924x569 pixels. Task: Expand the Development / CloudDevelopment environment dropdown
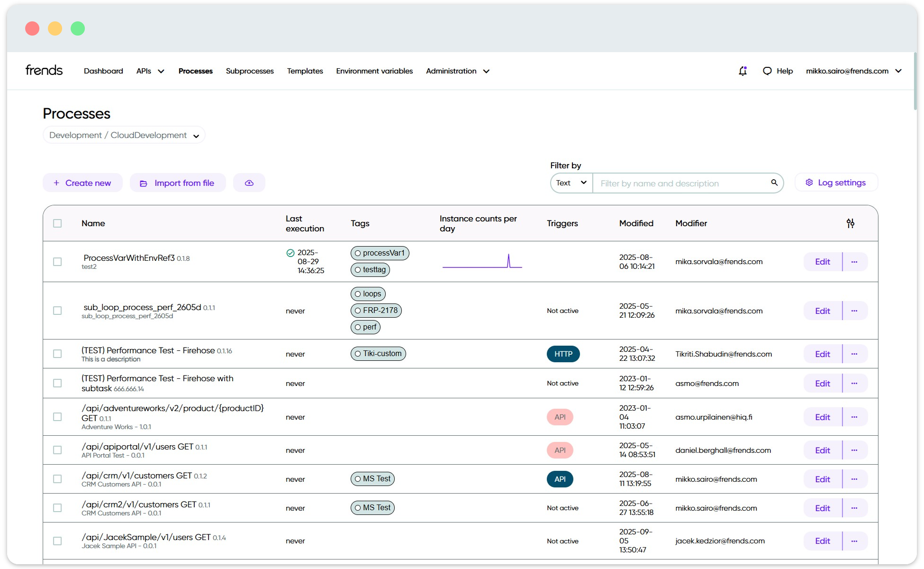[x=124, y=135]
